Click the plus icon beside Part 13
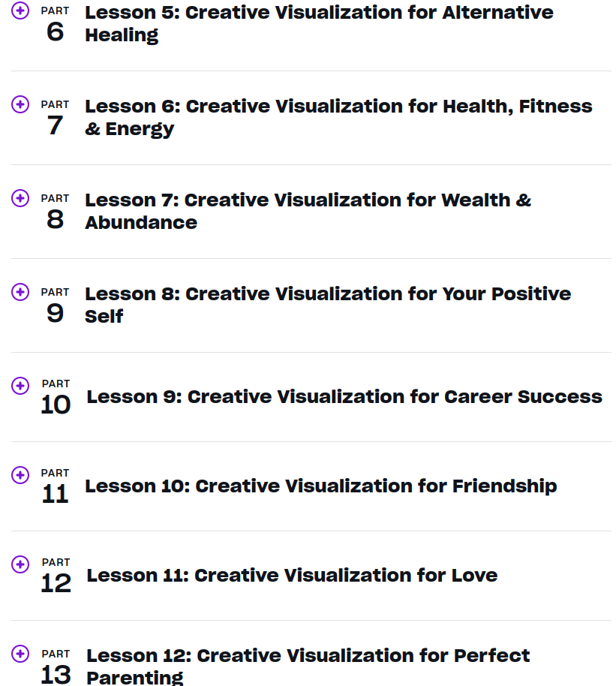The image size is (616, 686). pos(20,653)
